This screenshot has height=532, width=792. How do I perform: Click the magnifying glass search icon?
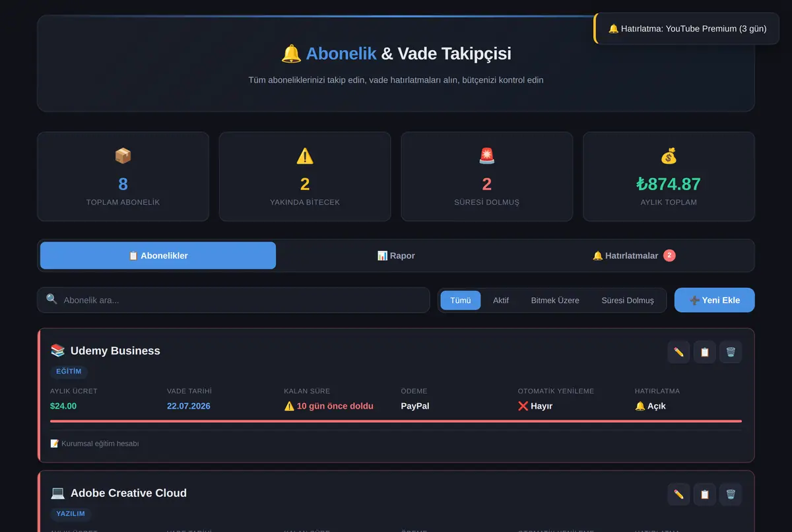click(51, 300)
